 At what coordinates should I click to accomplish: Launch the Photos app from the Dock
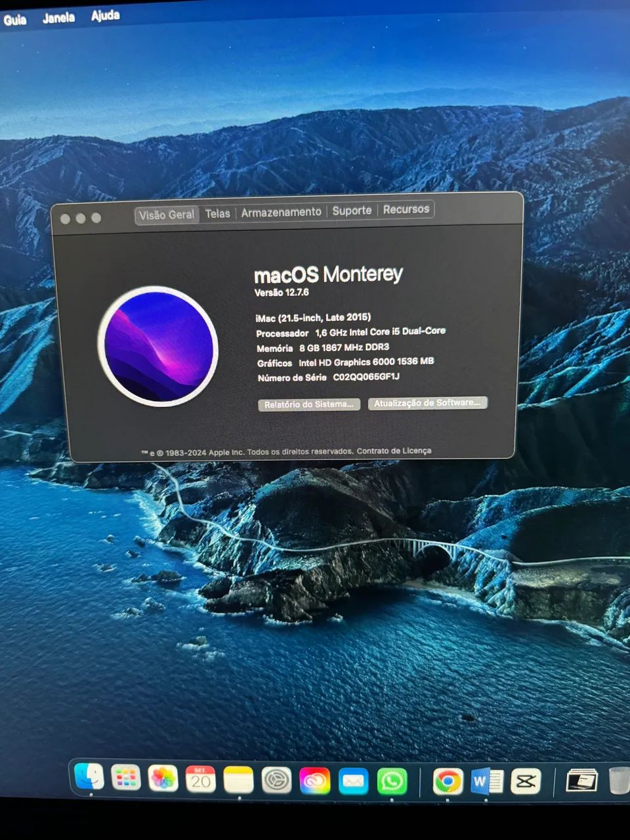[x=163, y=780]
